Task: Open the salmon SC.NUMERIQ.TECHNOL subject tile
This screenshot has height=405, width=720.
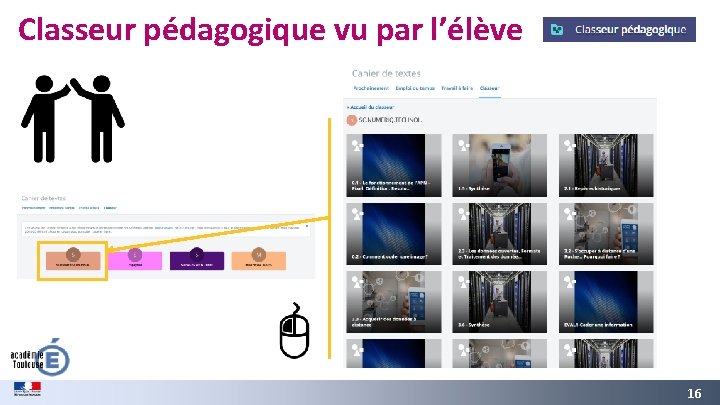Action: tap(73, 260)
